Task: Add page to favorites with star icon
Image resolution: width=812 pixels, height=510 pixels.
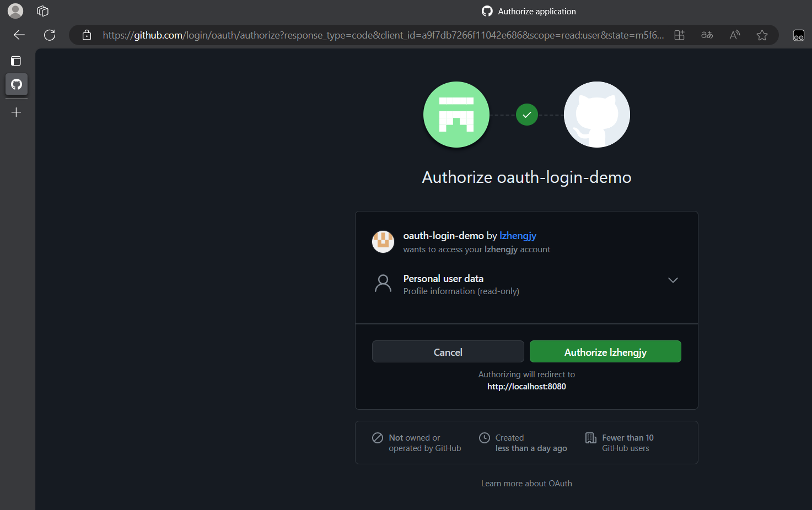Action: [x=762, y=35]
